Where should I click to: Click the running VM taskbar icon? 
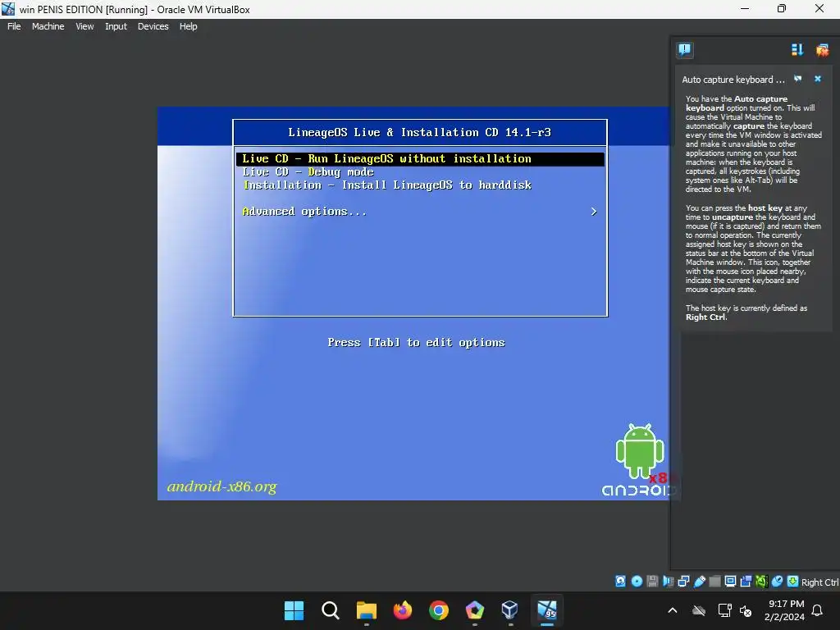(x=547, y=610)
